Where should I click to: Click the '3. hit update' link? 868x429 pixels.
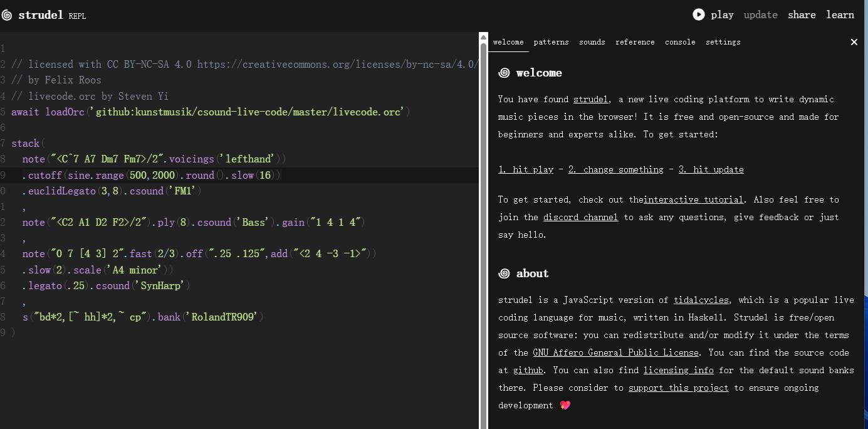[x=711, y=169]
